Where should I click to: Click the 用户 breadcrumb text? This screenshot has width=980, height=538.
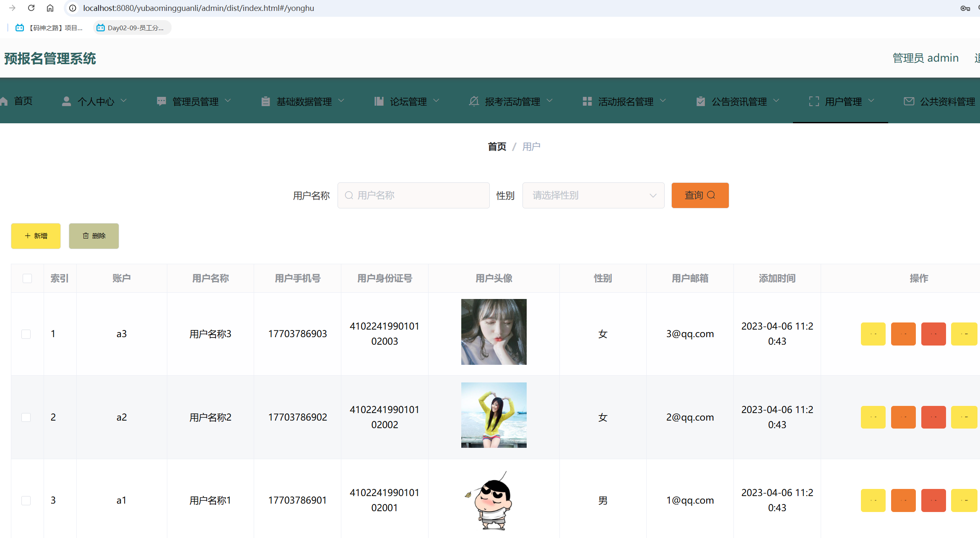point(531,147)
